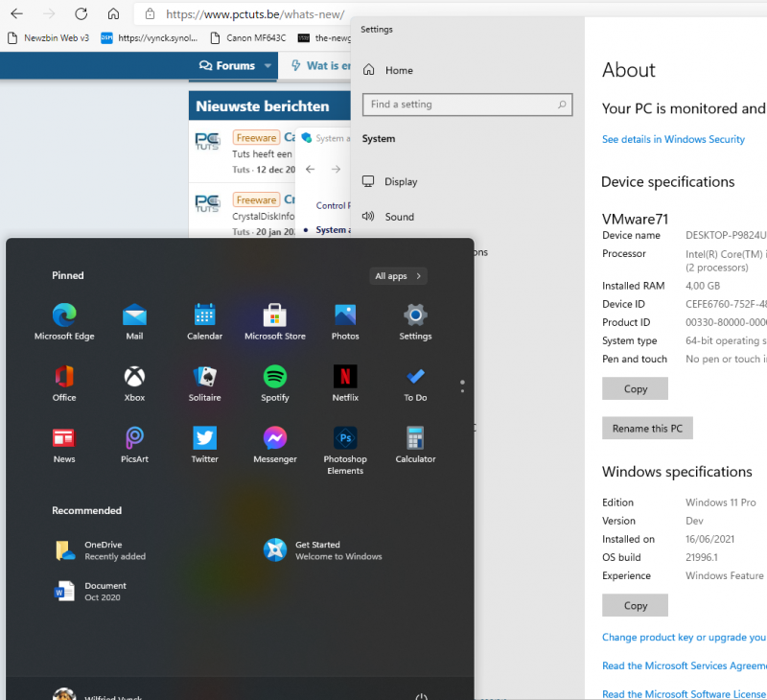
Task: Launch Office from Start menu
Action: 64,383
